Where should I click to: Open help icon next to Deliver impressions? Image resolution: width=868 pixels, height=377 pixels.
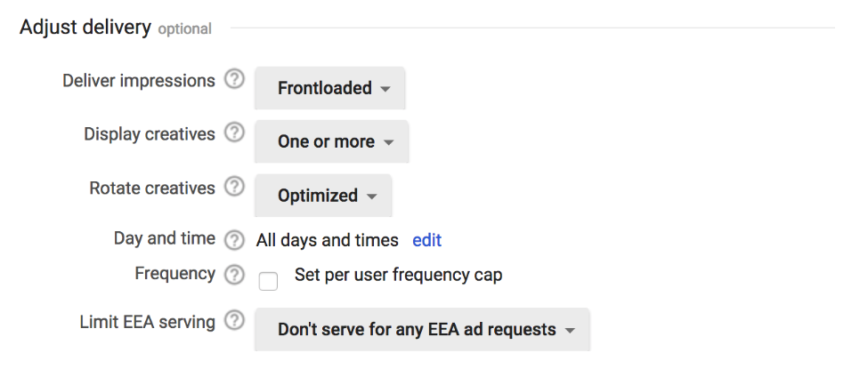tap(234, 80)
